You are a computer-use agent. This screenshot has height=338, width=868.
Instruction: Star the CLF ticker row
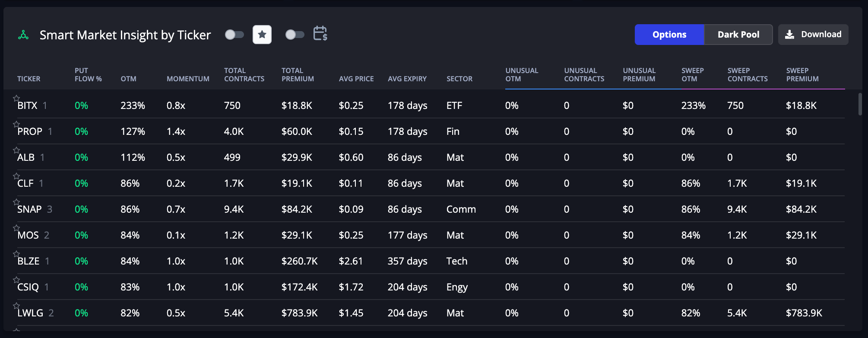pos(16,176)
